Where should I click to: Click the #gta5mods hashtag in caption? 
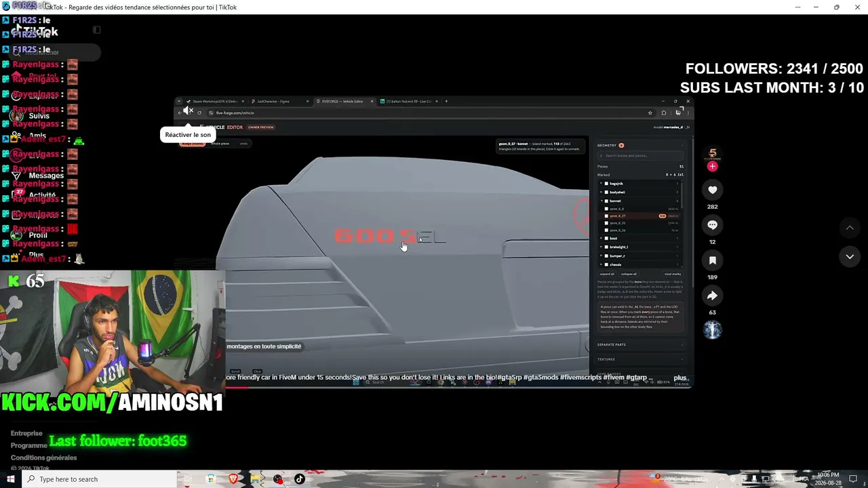(x=542, y=378)
